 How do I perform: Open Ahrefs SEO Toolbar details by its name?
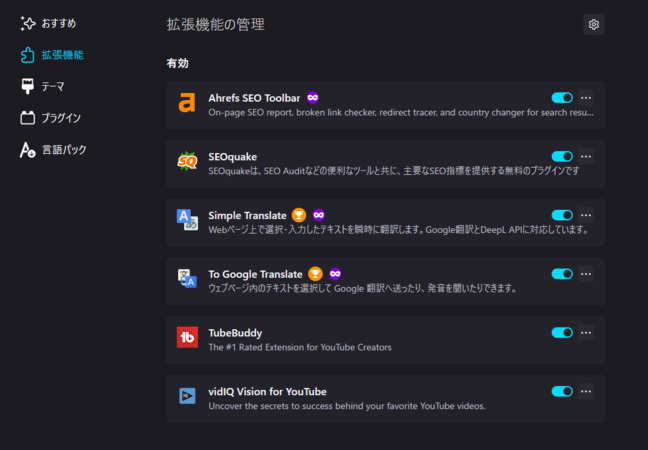click(254, 98)
